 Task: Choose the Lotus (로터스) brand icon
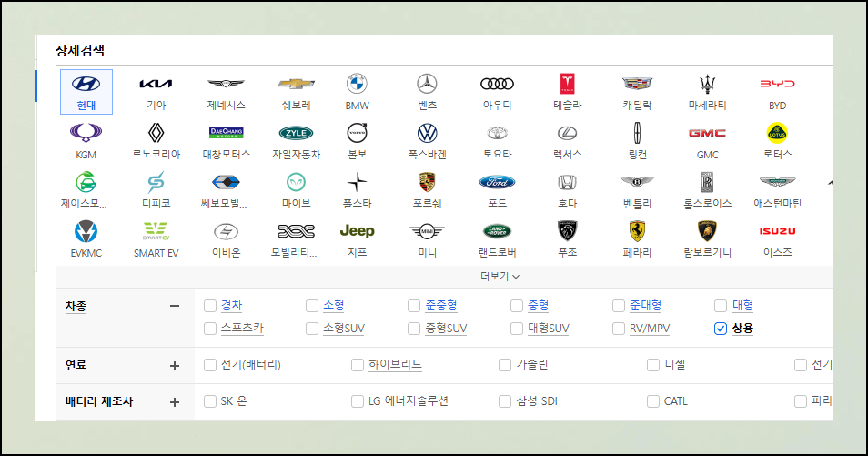pyautogui.click(x=777, y=133)
